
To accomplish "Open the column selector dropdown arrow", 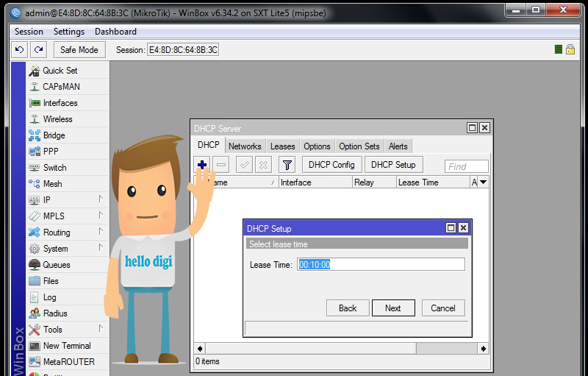I will (x=484, y=182).
